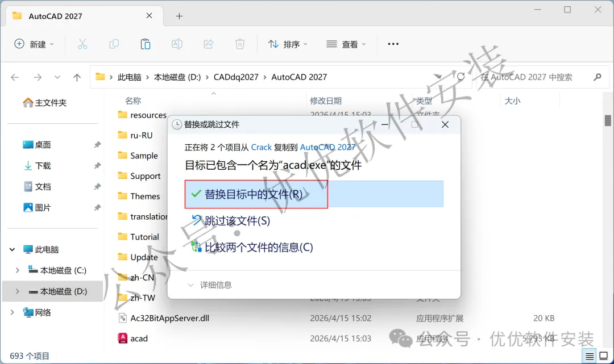Unpin 文档 via its pin icon
Screen dimensions: 614x364
pos(97,186)
